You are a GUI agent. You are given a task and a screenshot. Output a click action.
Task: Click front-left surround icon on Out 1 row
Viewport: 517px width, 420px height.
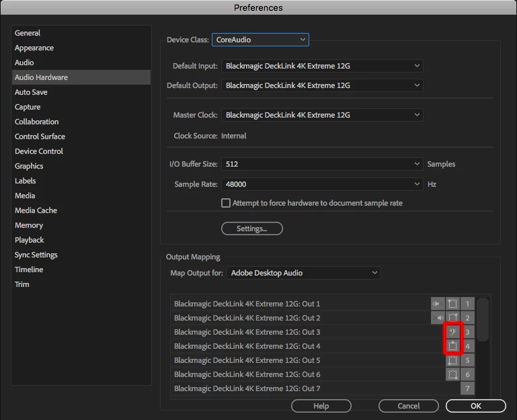(x=452, y=304)
